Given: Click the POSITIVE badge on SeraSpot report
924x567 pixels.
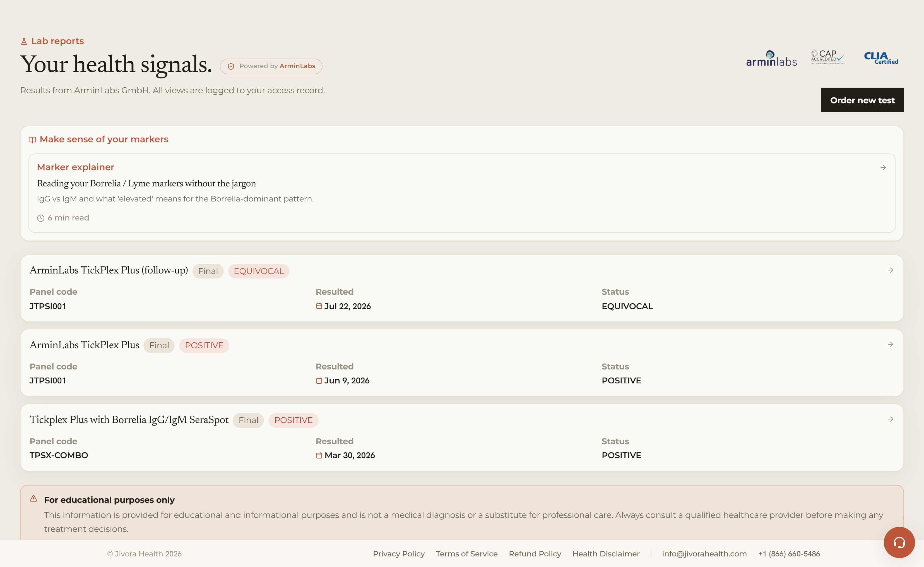Looking at the screenshot, I should click(x=293, y=420).
